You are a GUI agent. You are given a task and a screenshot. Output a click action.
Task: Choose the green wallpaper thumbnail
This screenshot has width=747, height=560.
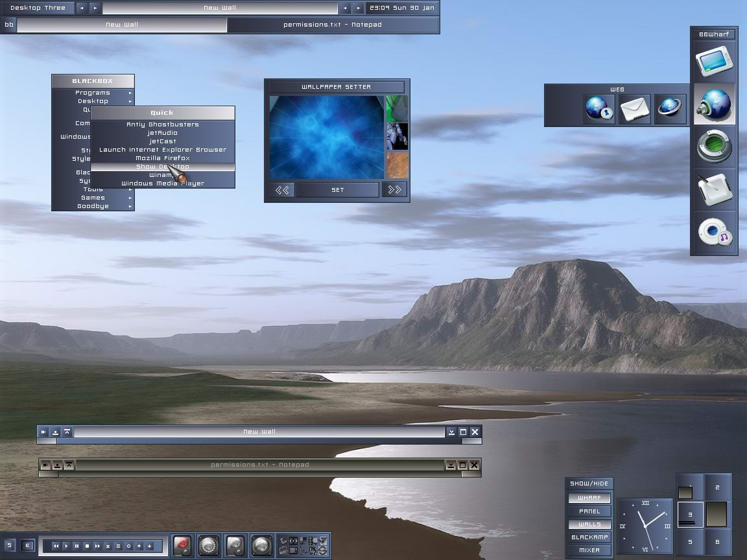[x=397, y=109]
